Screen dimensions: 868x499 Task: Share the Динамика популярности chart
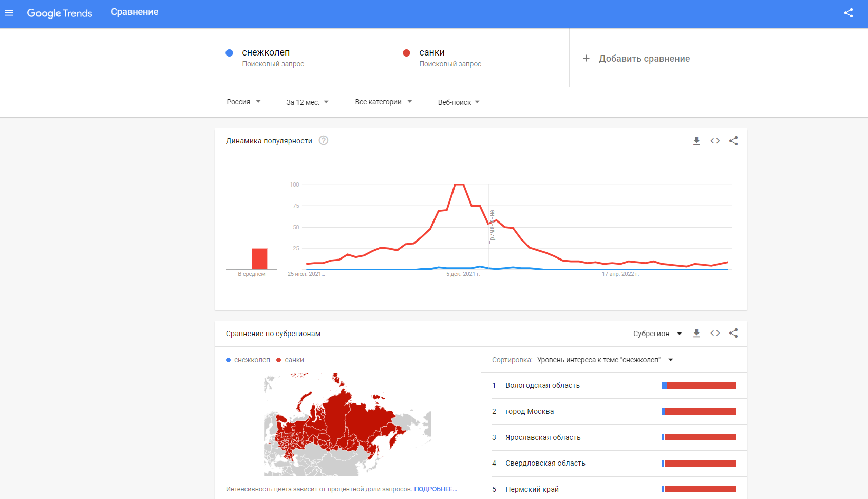tap(733, 141)
